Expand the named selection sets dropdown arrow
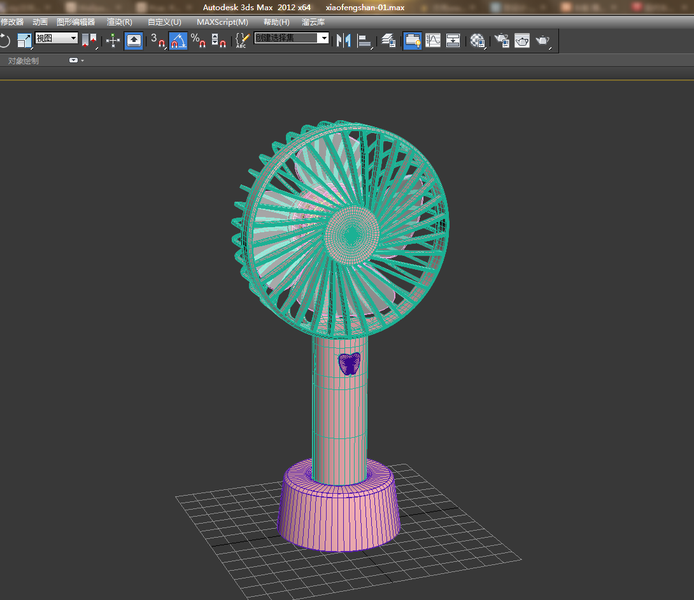Viewport: 694px width, 600px height. 324,38
